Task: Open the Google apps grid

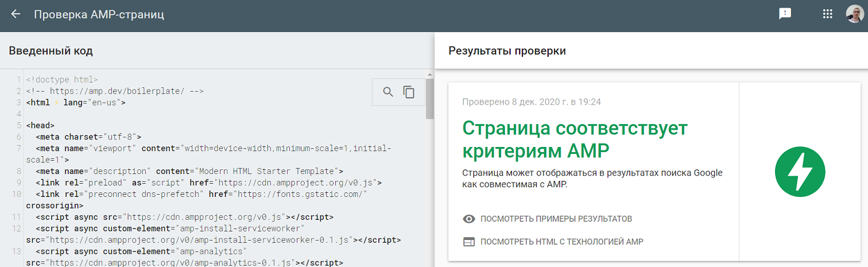Action: (x=827, y=14)
